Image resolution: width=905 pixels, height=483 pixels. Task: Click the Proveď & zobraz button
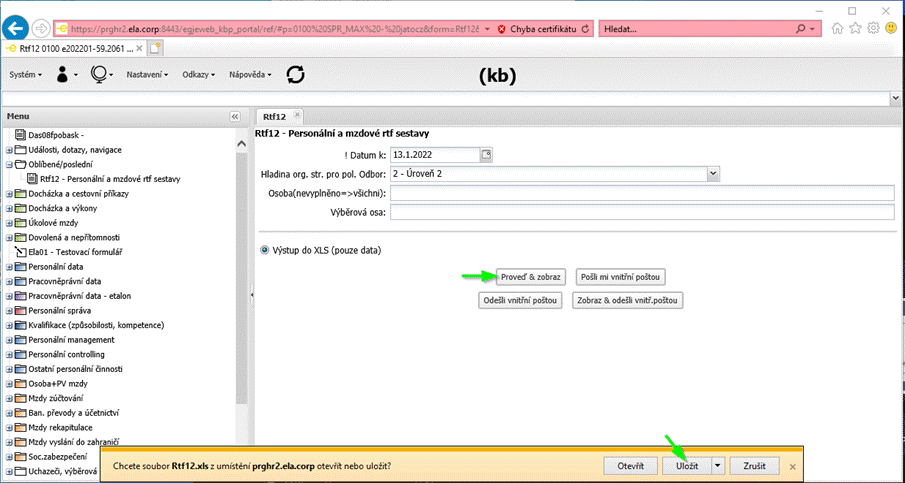click(x=531, y=276)
